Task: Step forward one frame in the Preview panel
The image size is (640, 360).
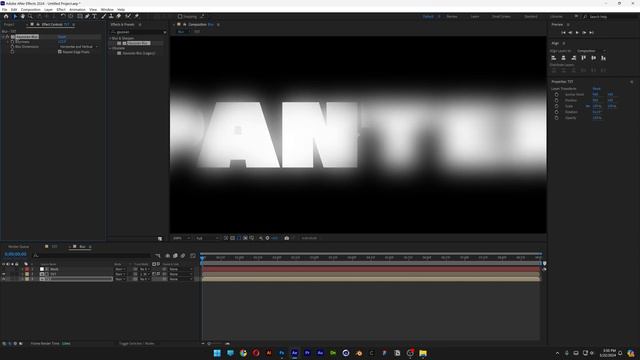Action: [584, 32]
